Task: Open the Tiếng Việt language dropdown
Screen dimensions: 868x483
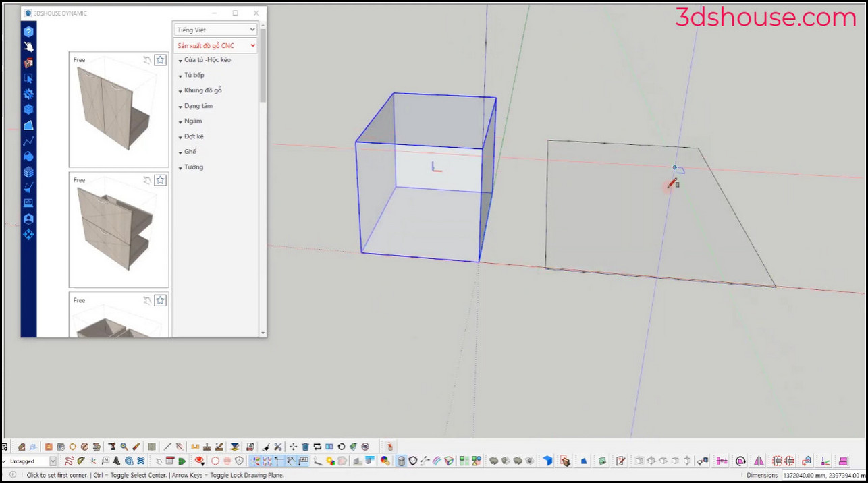Action: tap(215, 30)
